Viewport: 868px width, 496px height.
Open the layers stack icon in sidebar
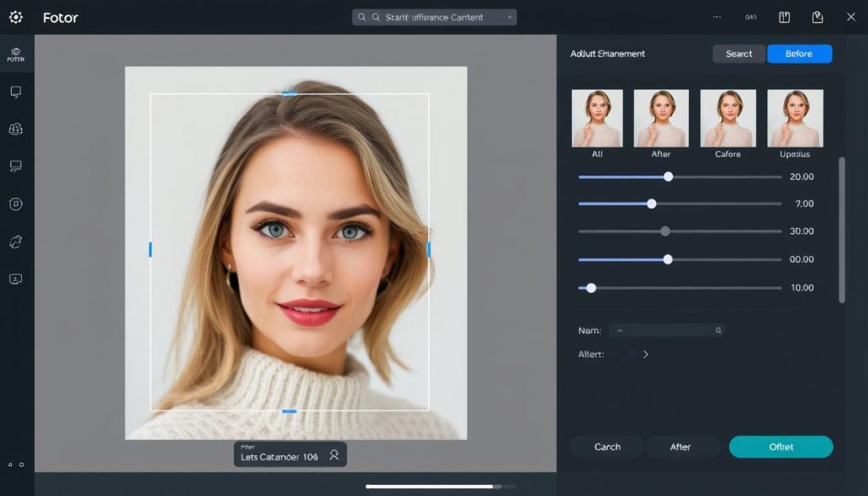click(15, 128)
